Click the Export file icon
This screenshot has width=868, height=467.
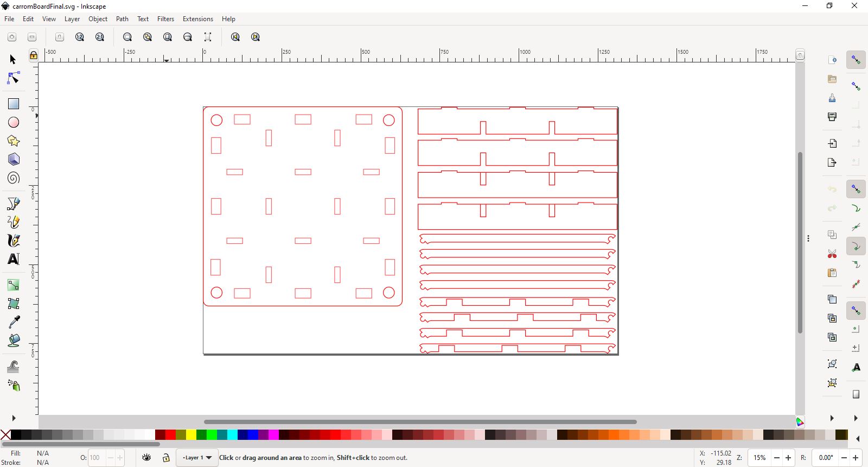click(x=832, y=162)
